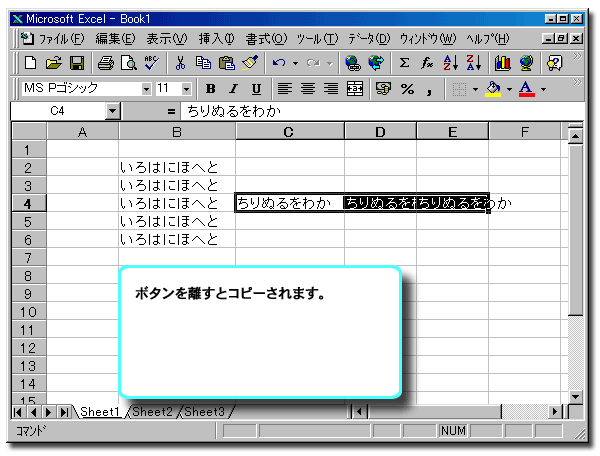This screenshot has width=600, height=456.
Task: Open the Font Color dropdown arrow
Action: click(543, 89)
